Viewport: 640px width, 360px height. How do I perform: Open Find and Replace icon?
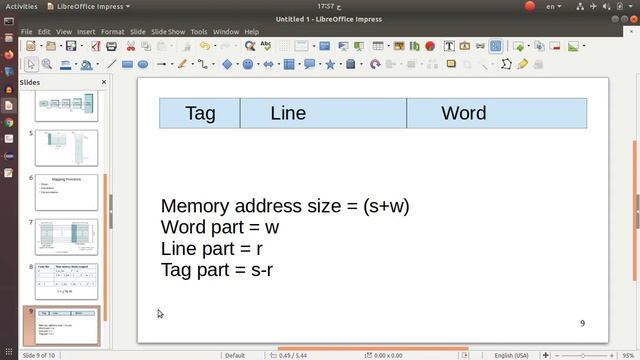pos(250,46)
